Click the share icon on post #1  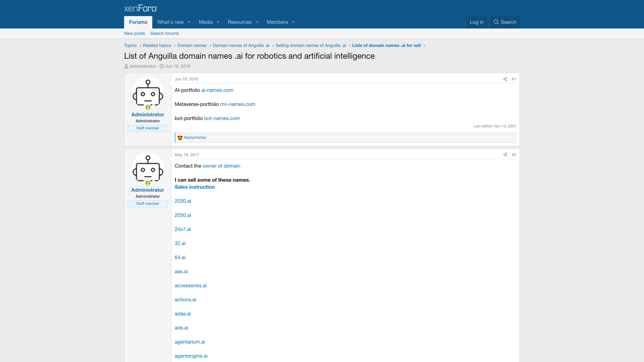pos(505,79)
